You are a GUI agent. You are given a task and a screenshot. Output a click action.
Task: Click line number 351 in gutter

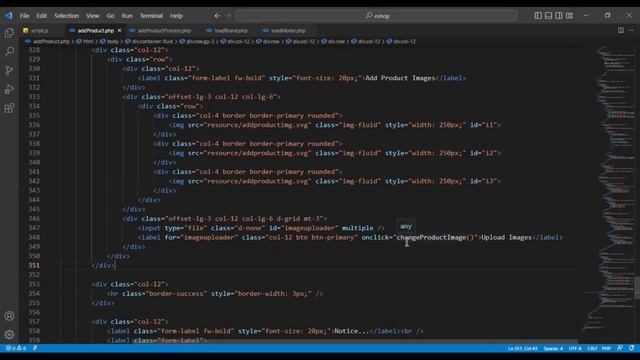point(34,265)
